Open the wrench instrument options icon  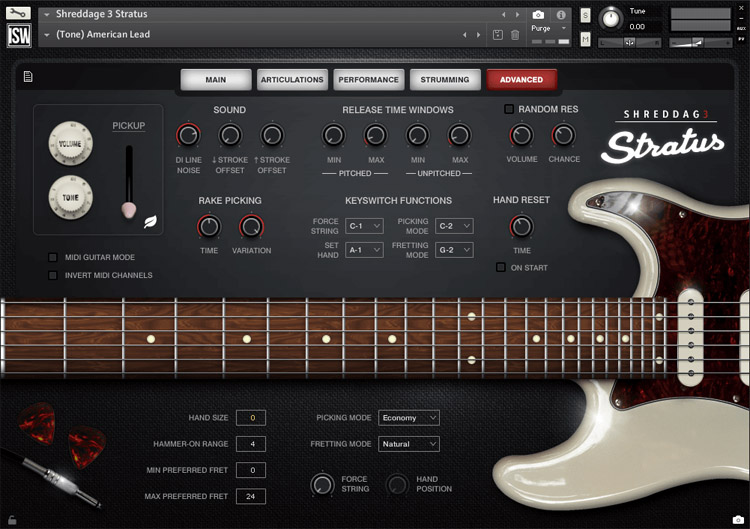coord(18,13)
